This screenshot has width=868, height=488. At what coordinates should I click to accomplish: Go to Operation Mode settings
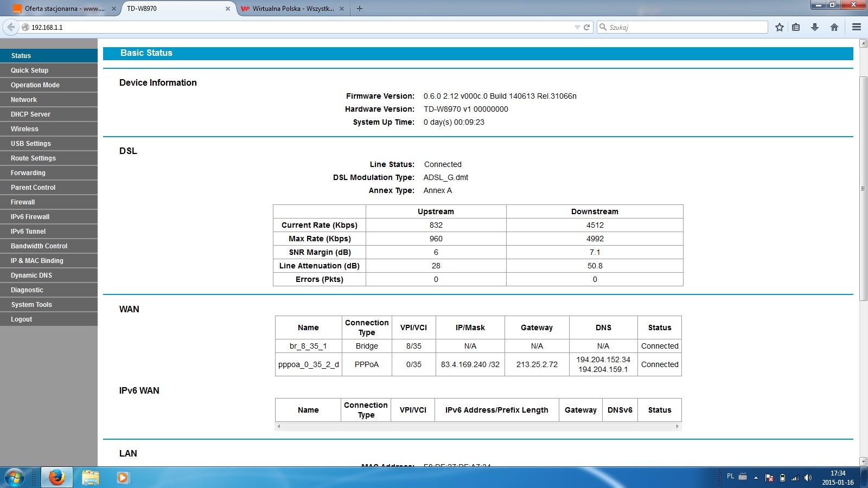(49, 85)
